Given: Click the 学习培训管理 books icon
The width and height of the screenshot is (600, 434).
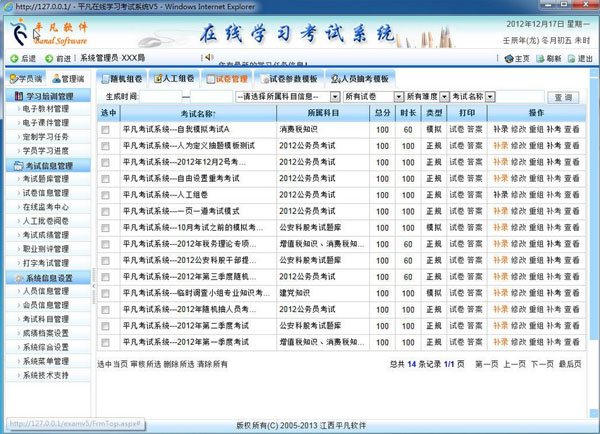Looking at the screenshot, I should 18,96.
